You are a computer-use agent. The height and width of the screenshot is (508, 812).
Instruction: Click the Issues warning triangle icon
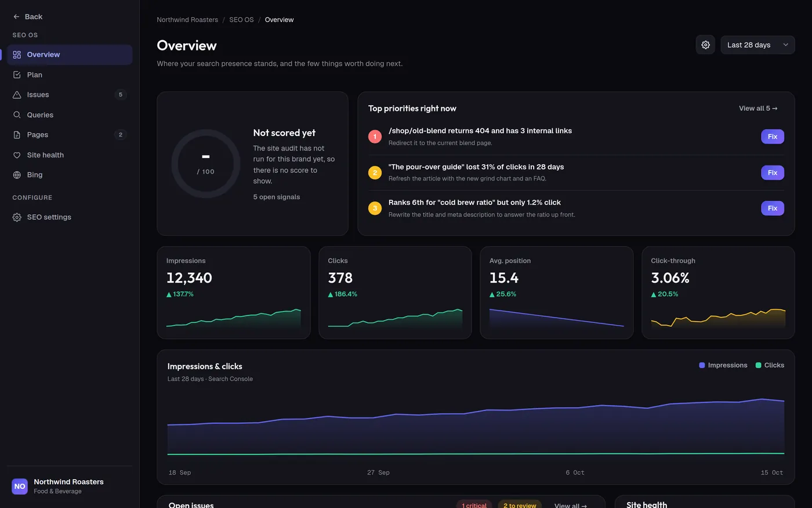pyautogui.click(x=17, y=95)
